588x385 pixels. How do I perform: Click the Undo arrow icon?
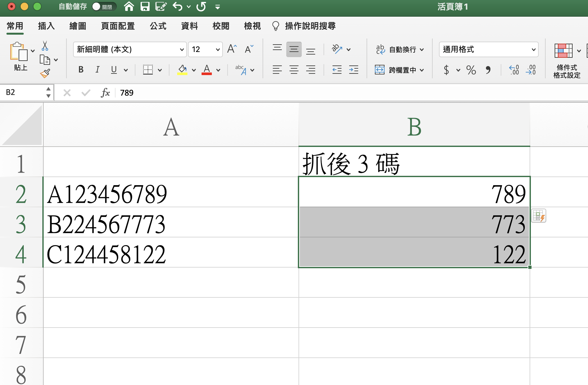click(177, 6)
